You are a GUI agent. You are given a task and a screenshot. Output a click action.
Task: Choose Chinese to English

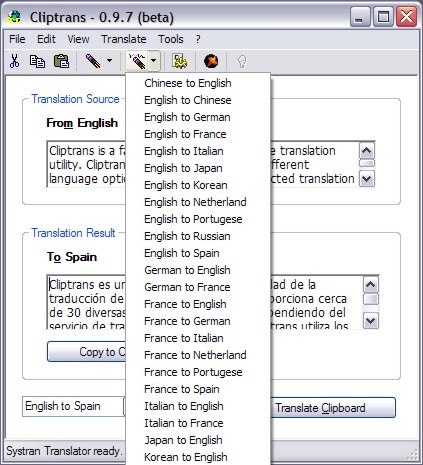point(198,83)
